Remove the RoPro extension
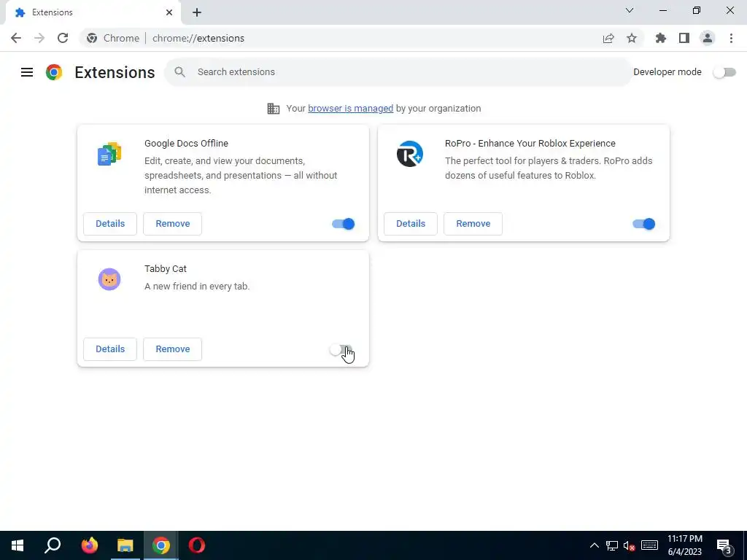This screenshot has width=747, height=560. 473,224
